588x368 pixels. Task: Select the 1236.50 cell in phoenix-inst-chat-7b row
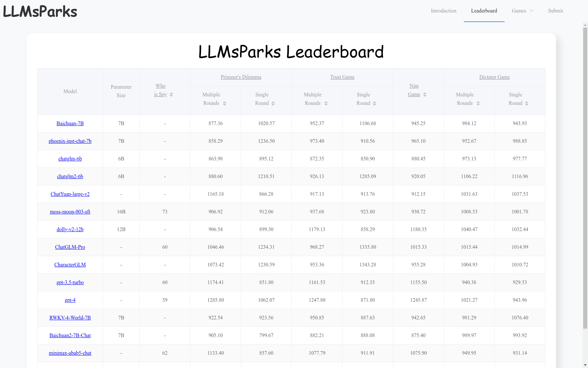tap(266, 141)
